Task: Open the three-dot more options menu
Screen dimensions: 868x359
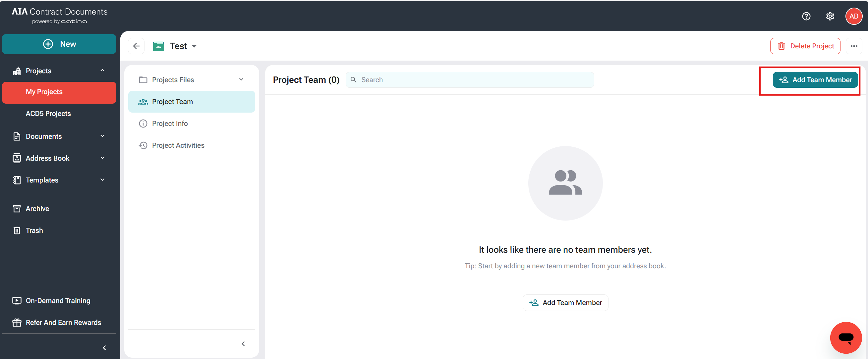Action: (853, 46)
